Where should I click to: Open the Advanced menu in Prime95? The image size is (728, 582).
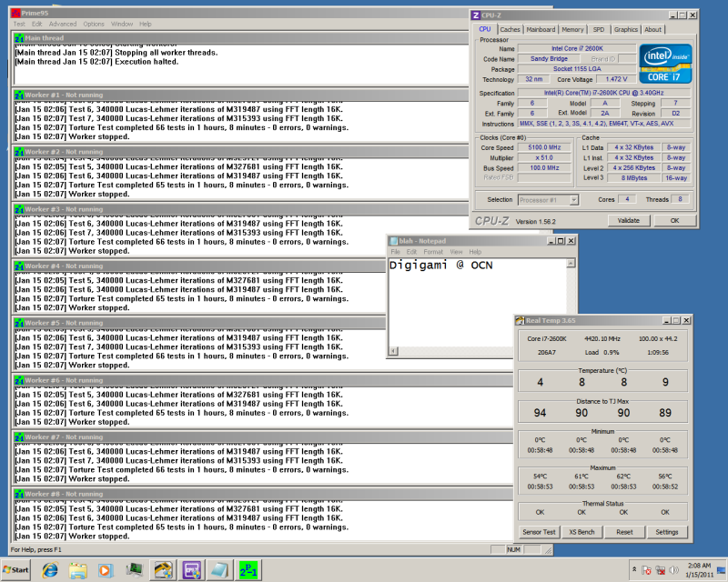point(63,25)
